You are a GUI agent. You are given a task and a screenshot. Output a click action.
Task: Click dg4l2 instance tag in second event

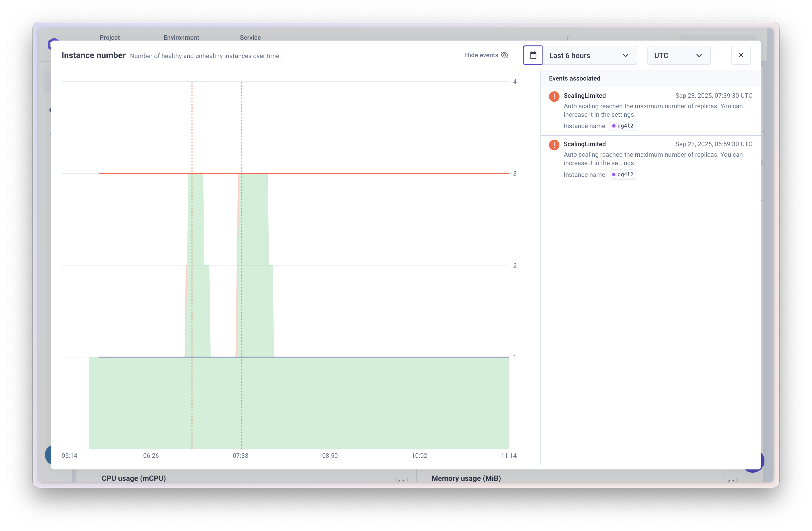tap(623, 174)
